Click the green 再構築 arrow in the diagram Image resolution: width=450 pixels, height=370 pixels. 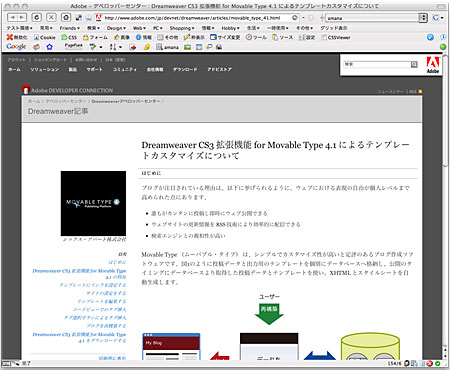coord(269,314)
